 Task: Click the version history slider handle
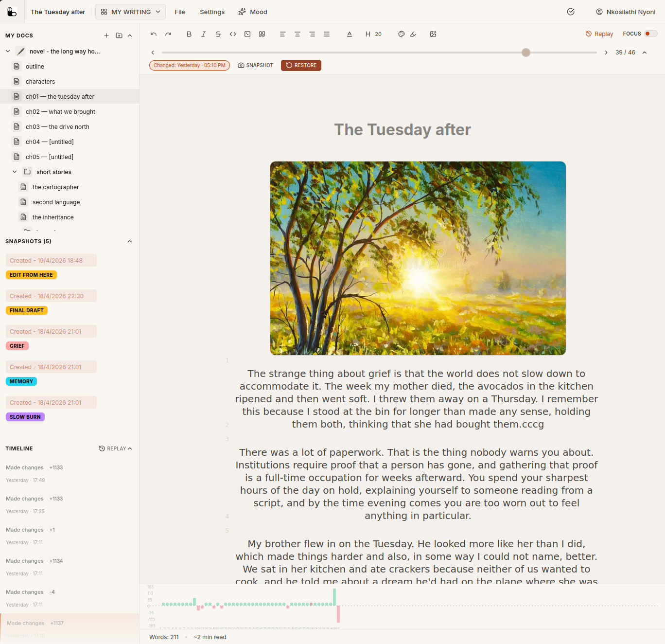526,53
